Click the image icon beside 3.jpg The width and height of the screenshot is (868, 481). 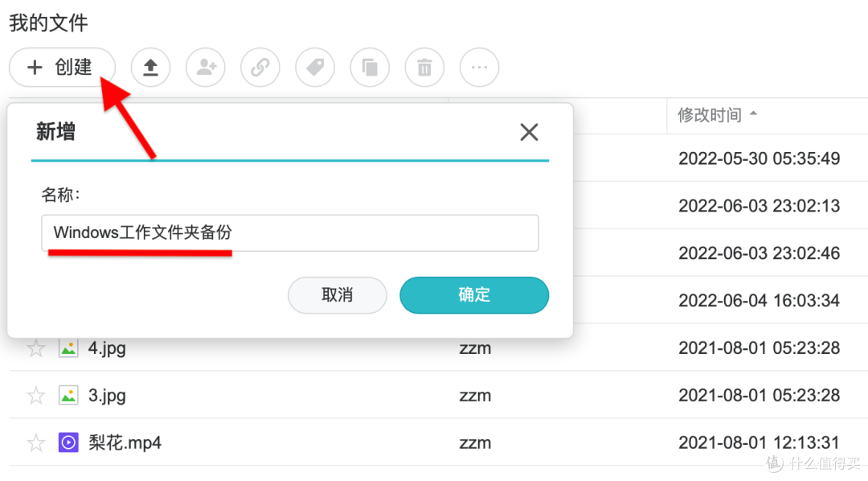pyautogui.click(x=68, y=395)
